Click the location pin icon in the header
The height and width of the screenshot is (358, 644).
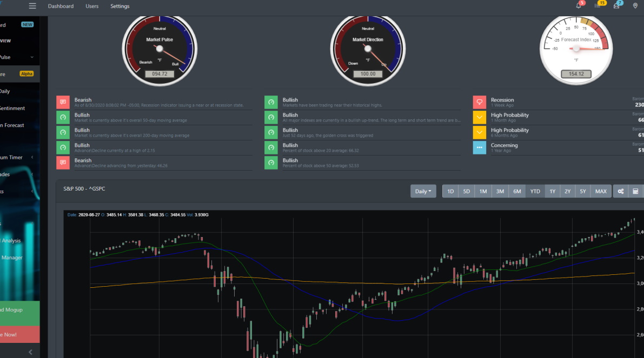tap(635, 6)
